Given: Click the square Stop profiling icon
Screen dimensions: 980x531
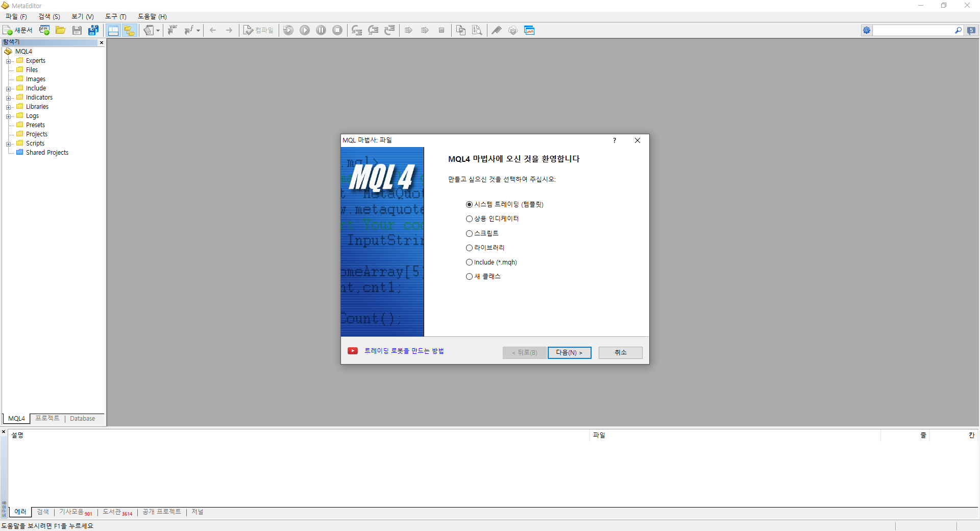Looking at the screenshot, I should coord(442,30).
